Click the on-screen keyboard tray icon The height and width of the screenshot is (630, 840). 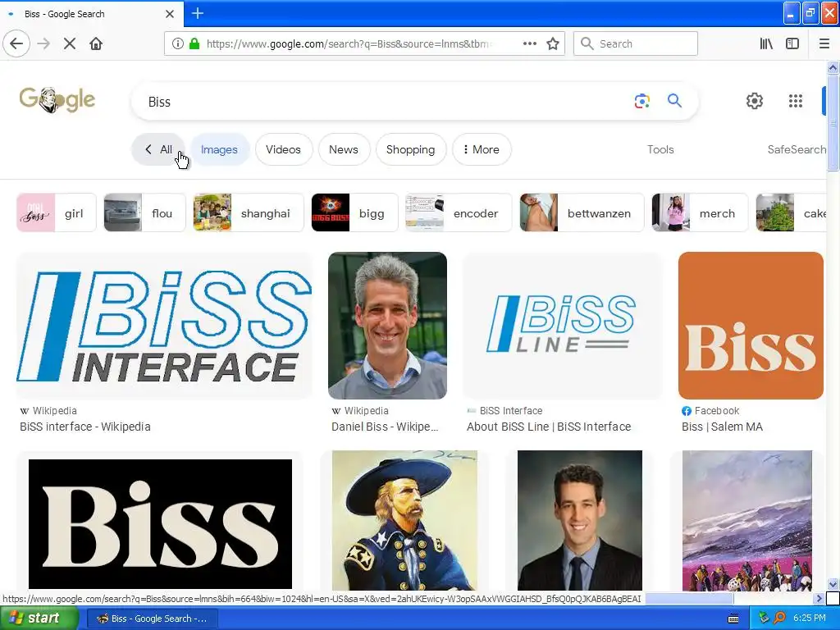pyautogui.click(x=733, y=619)
